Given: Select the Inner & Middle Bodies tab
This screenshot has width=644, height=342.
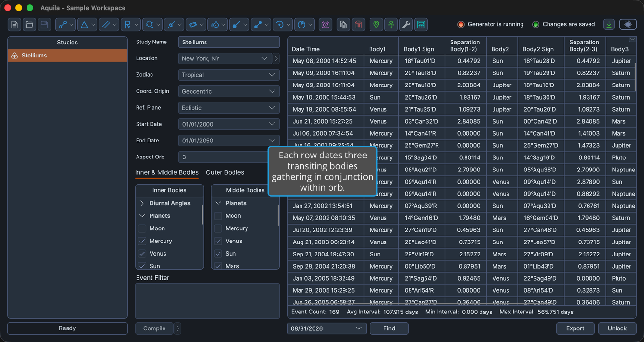Looking at the screenshot, I should [167, 172].
